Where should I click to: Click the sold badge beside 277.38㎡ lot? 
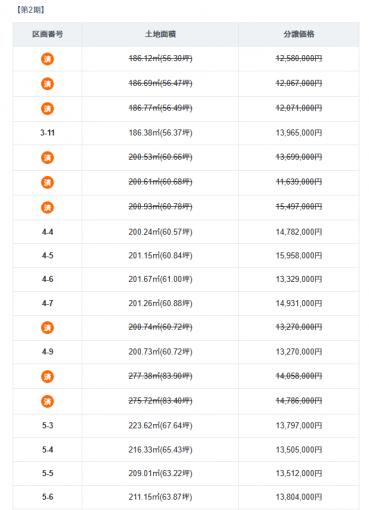(x=47, y=377)
